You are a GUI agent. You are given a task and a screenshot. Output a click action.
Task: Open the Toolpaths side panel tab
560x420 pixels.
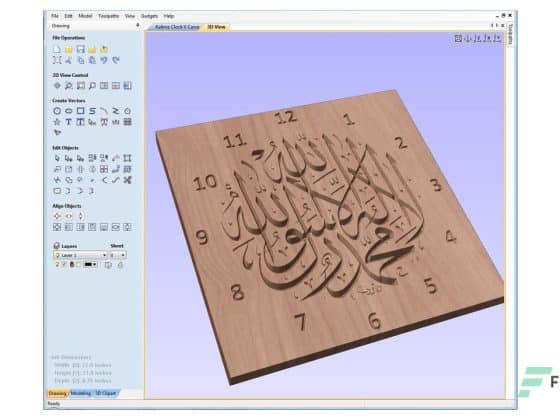click(x=510, y=34)
